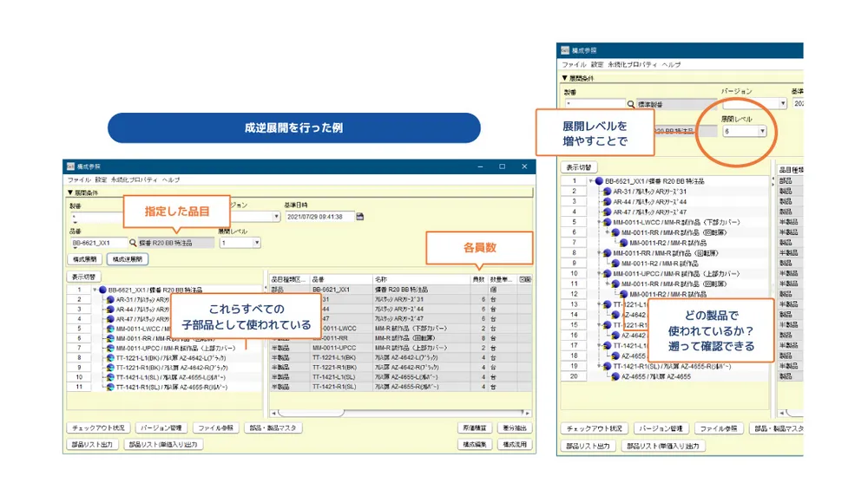Collapse the 展開条件 section in left window
This screenshot has height=496, width=868.
click(x=70, y=193)
